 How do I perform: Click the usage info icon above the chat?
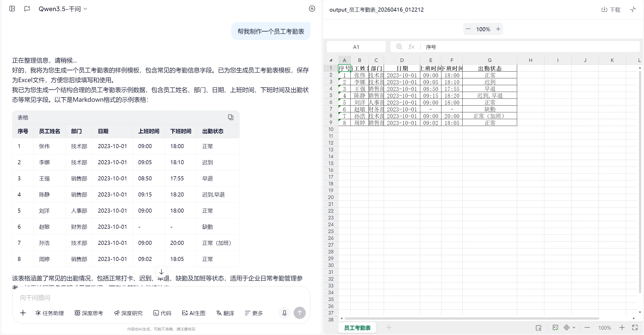(x=312, y=8)
